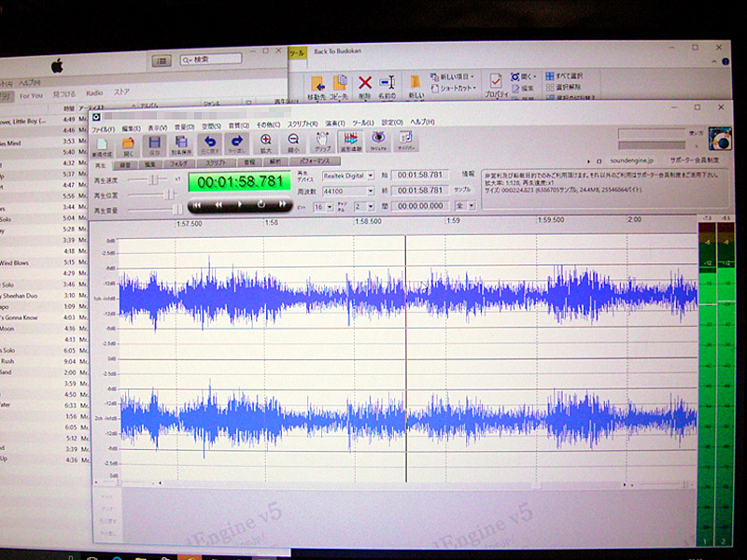Switch to the 録音 (Record) tab
Image resolution: width=747 pixels, height=560 pixels.
[x=126, y=163]
